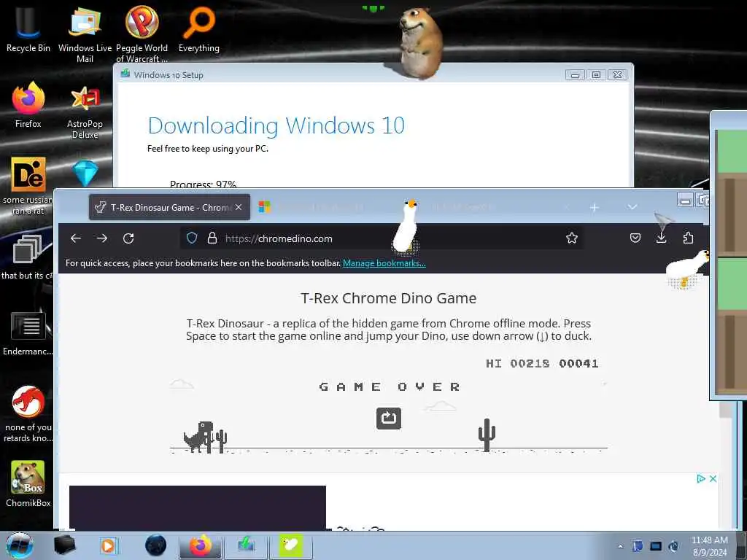Select the 'some russian ran a rat' icon
Screen dimensions: 747x560
pos(28,186)
